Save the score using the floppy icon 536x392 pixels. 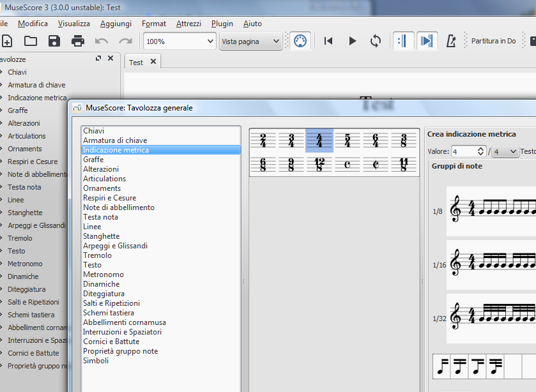(x=54, y=41)
